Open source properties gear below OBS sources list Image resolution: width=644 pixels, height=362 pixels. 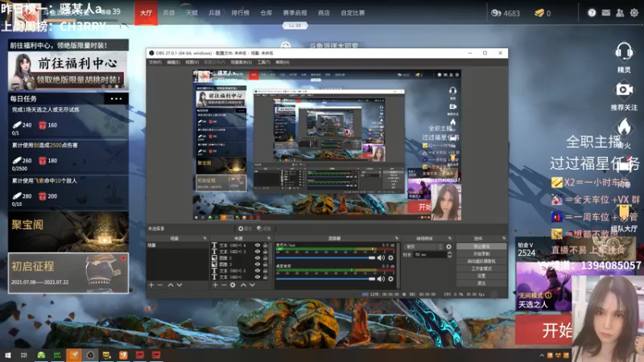(x=233, y=285)
